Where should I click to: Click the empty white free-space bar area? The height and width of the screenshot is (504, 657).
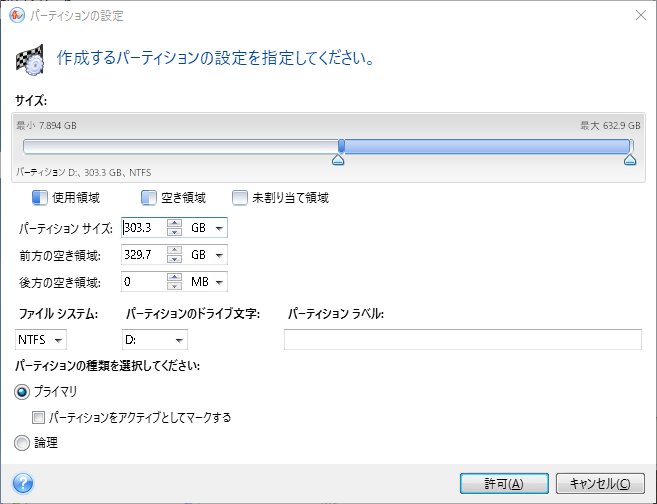point(181,147)
